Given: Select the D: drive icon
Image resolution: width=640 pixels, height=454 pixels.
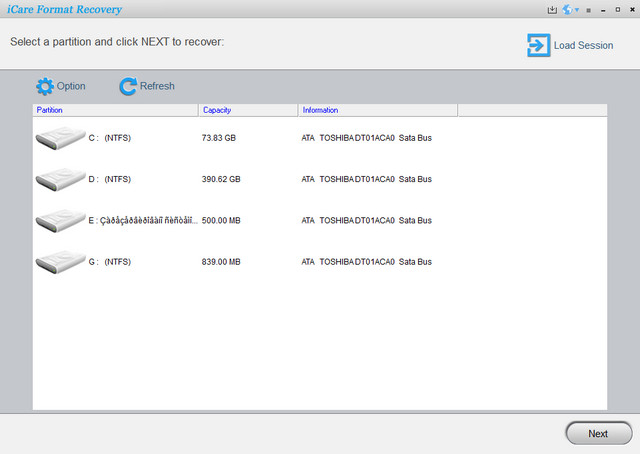Looking at the screenshot, I should point(60,179).
